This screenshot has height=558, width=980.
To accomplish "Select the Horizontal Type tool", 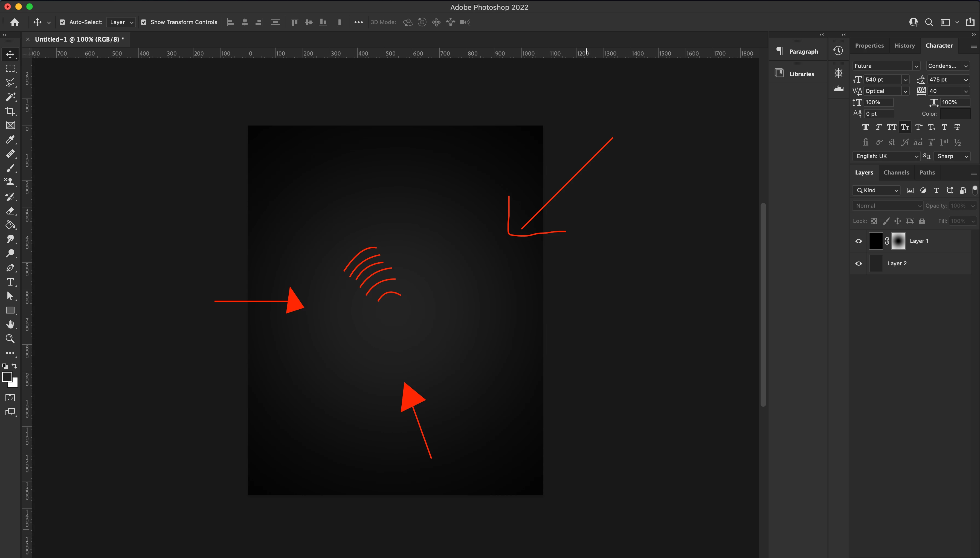I will (x=10, y=282).
